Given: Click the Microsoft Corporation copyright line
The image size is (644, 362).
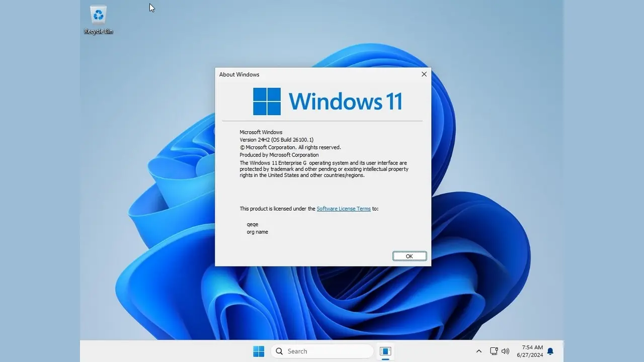Looking at the screenshot, I should click(x=290, y=147).
